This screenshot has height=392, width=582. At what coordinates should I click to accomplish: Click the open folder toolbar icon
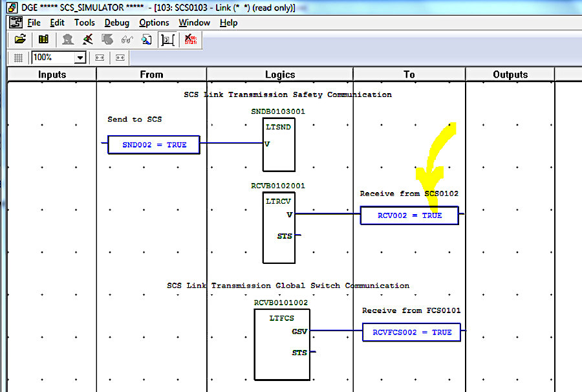pyautogui.click(x=20, y=39)
